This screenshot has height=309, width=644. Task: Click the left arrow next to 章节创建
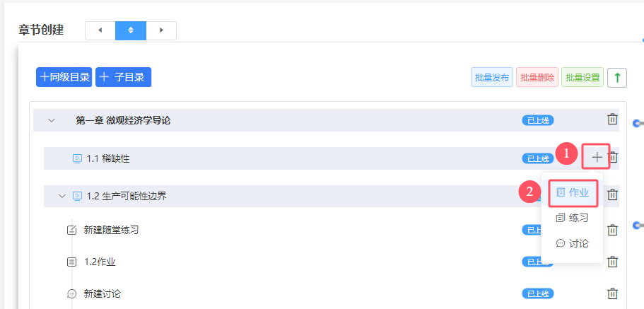point(100,30)
